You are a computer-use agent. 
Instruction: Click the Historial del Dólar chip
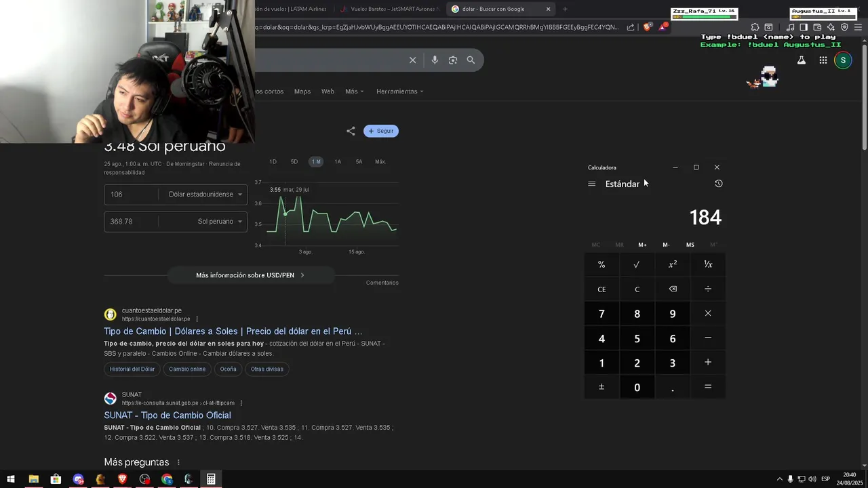(x=132, y=369)
